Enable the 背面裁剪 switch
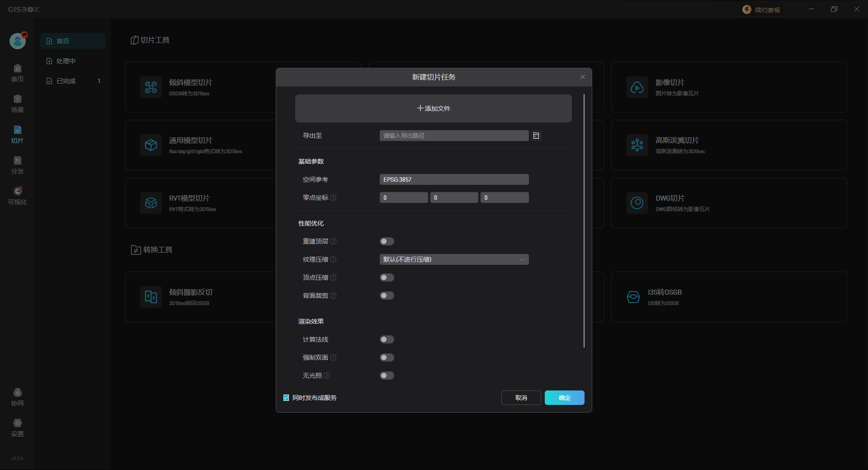Viewport: 868px width, 470px height. pos(387,296)
